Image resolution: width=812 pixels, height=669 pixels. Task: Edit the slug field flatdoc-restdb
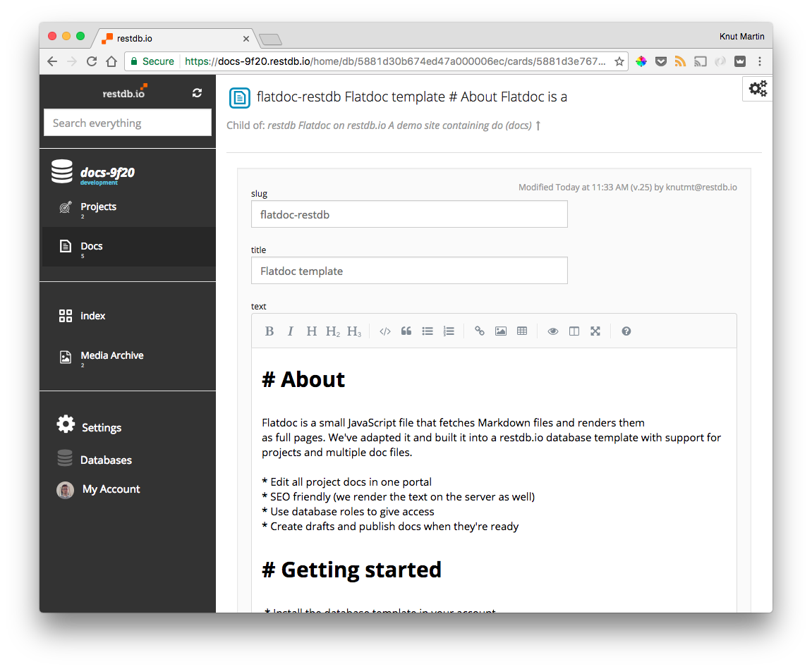(409, 214)
